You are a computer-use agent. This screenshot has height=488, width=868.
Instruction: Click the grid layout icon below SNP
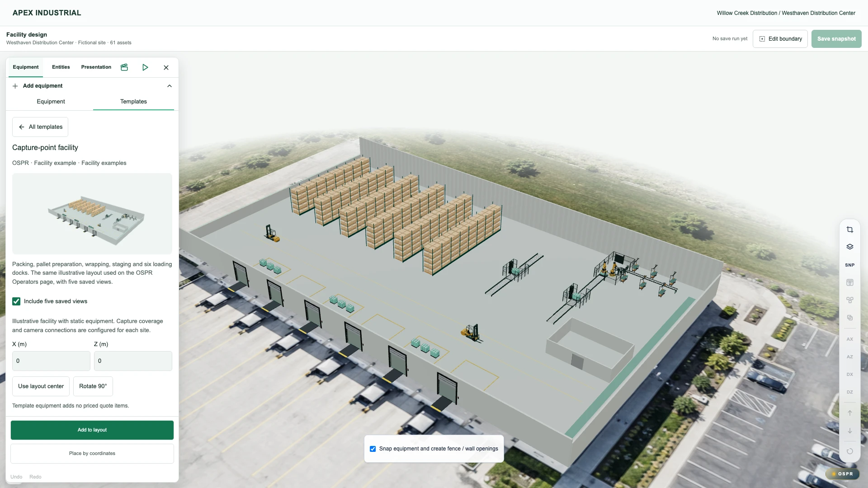(850, 282)
